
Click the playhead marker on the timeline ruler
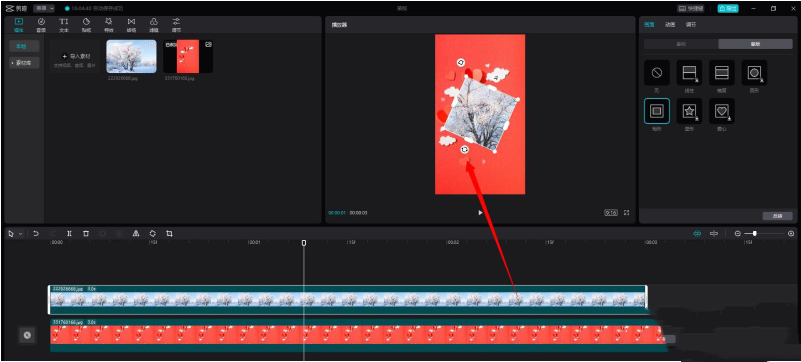pyautogui.click(x=304, y=243)
